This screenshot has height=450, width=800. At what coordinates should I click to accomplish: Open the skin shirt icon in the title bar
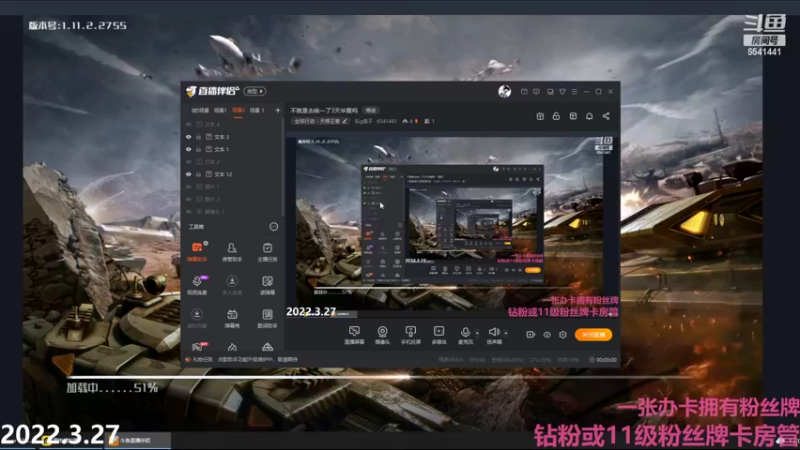pyautogui.click(x=562, y=92)
